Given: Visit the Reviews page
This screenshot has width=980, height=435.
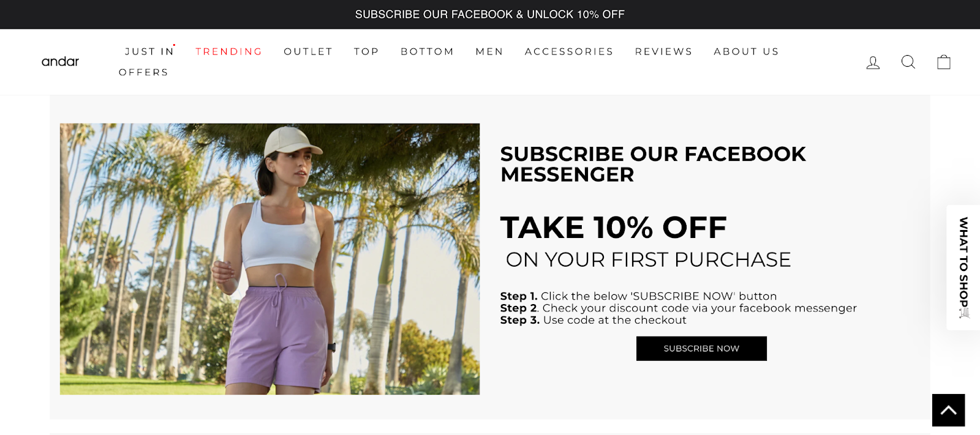Looking at the screenshot, I should tap(663, 51).
